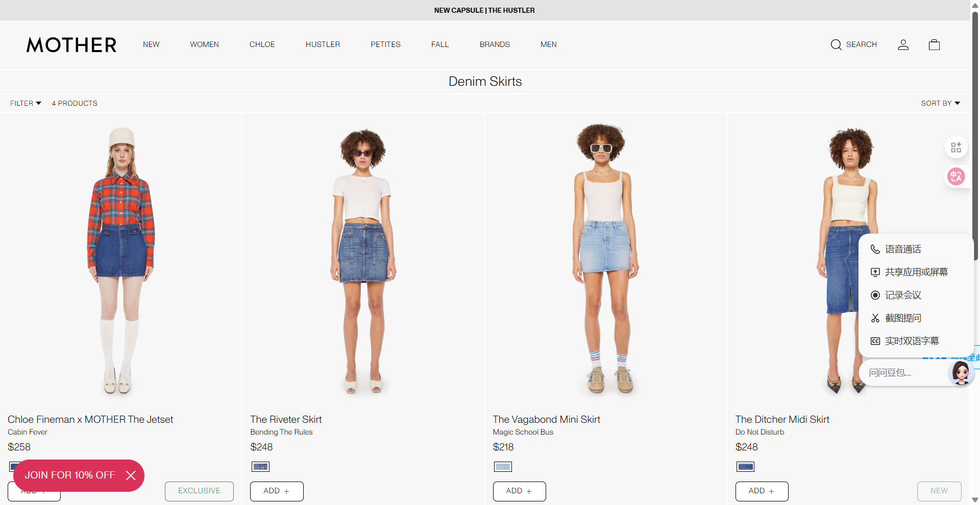Open the account profile icon
Viewport: 980px width, 505px height.
click(903, 45)
